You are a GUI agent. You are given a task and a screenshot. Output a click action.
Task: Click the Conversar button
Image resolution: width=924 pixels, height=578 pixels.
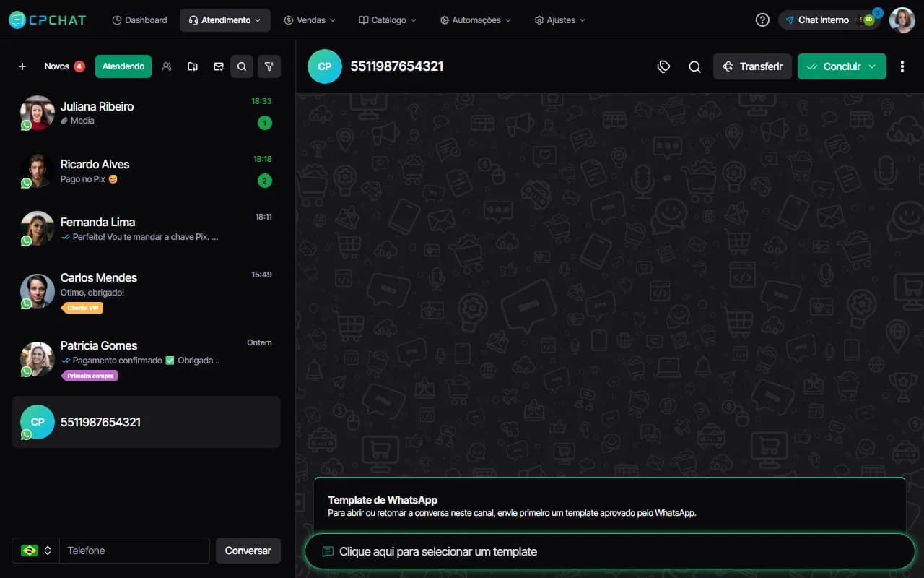248,551
